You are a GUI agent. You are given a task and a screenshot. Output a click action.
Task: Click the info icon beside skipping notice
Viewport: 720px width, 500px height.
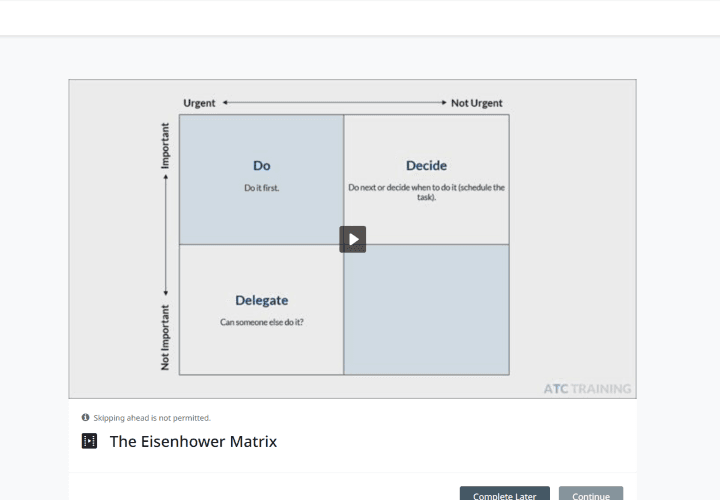point(85,417)
